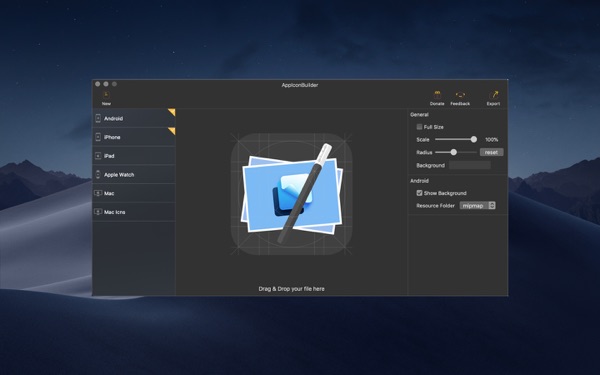600x375 pixels.
Task: Reset the corner radius with reset button
Action: (491, 152)
